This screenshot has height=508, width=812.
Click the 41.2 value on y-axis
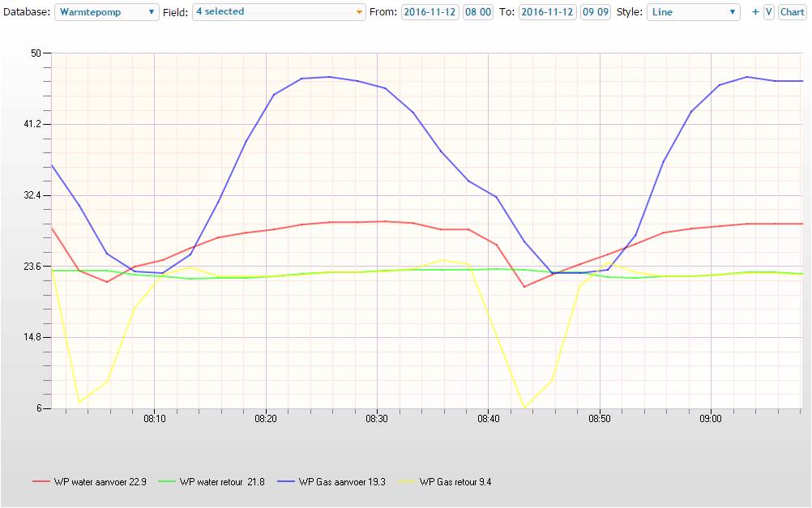[32, 124]
